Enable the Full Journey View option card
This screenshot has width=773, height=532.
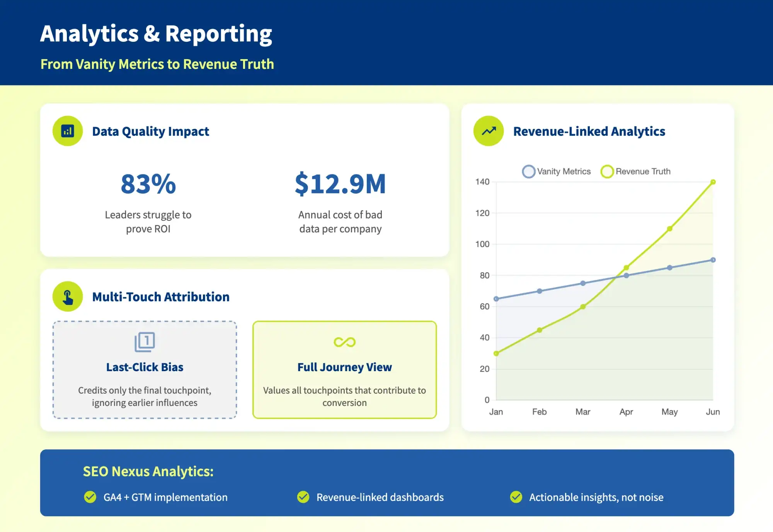(x=344, y=369)
